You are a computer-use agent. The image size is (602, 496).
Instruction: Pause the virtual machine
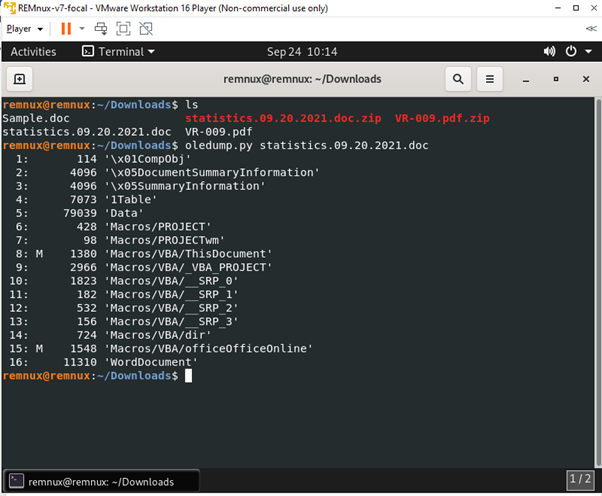pos(66,29)
